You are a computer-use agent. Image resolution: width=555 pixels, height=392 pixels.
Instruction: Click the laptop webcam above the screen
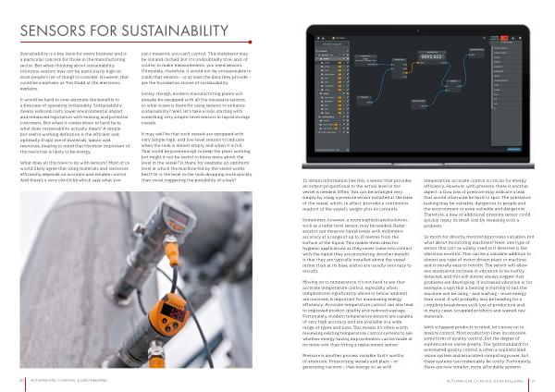(x=417, y=31)
